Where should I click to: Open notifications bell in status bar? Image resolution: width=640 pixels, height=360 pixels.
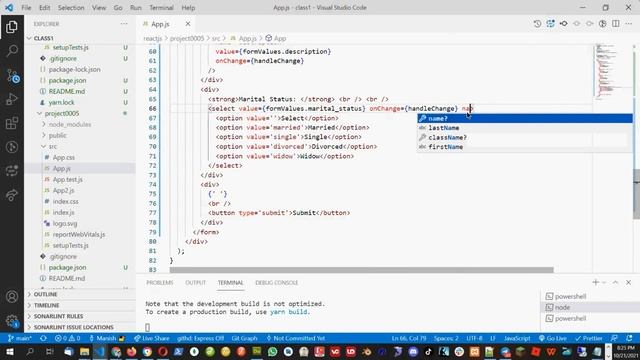(x=629, y=338)
